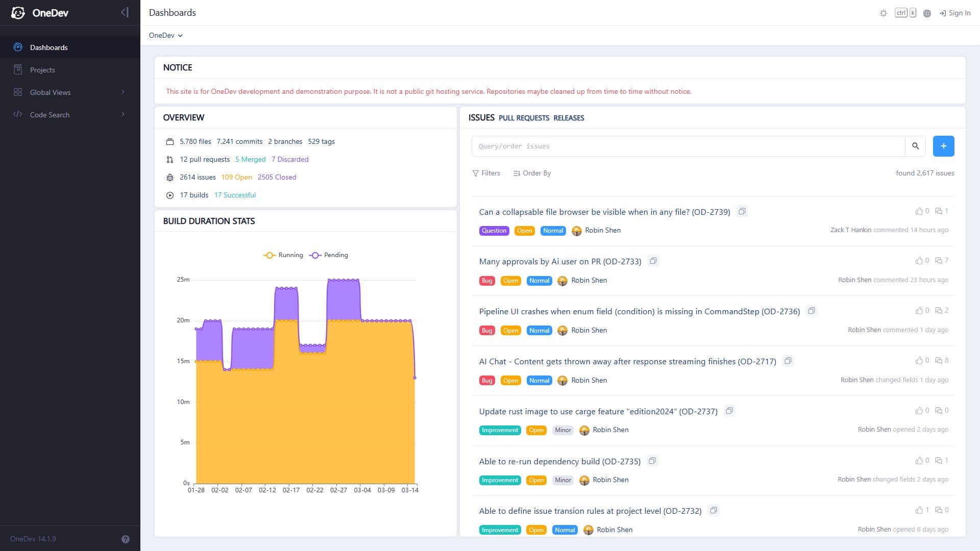Image resolution: width=980 pixels, height=551 pixels.
Task: Click the help question mark icon
Action: 126,539
